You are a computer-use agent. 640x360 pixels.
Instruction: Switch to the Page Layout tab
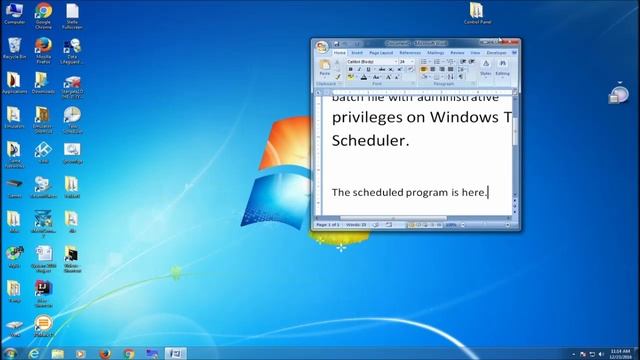point(381,53)
